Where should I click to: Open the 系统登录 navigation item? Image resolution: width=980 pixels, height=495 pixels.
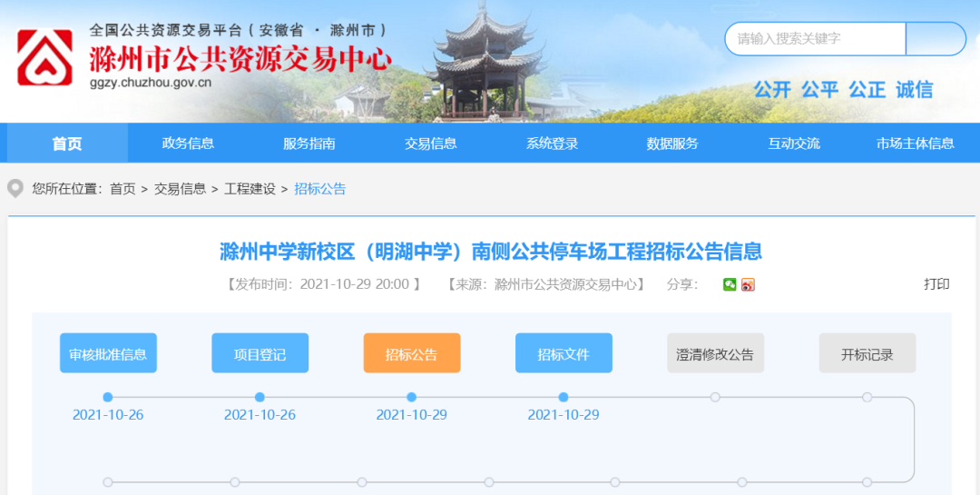coord(552,144)
